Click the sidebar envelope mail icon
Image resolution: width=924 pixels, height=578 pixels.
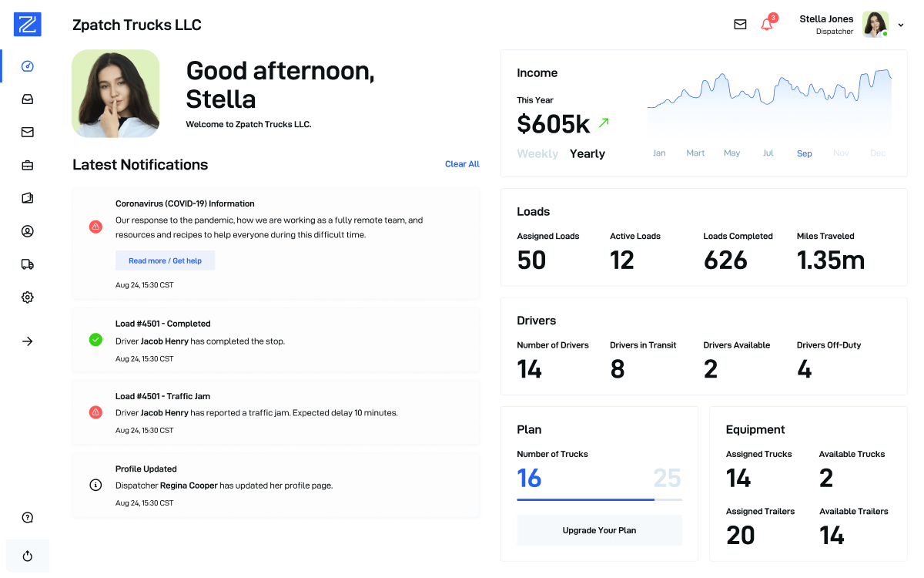(28, 133)
